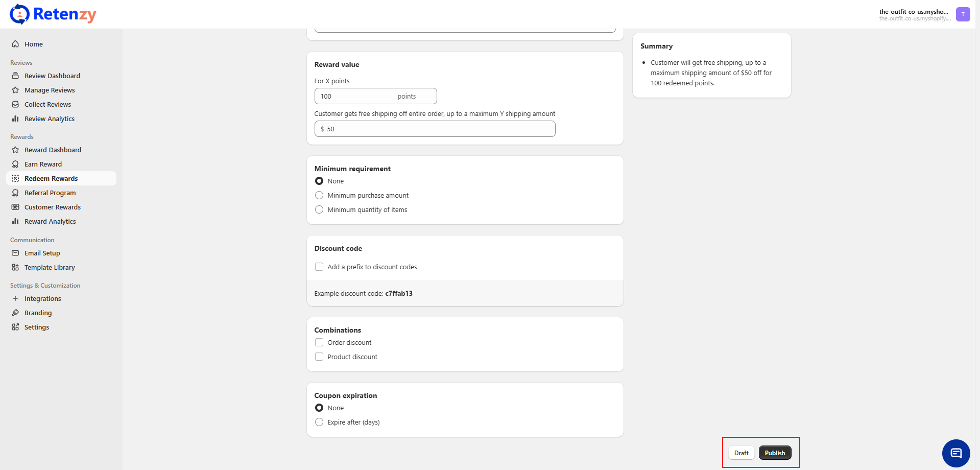Go to Customer Rewards section
The width and height of the screenshot is (980, 470).
(53, 207)
